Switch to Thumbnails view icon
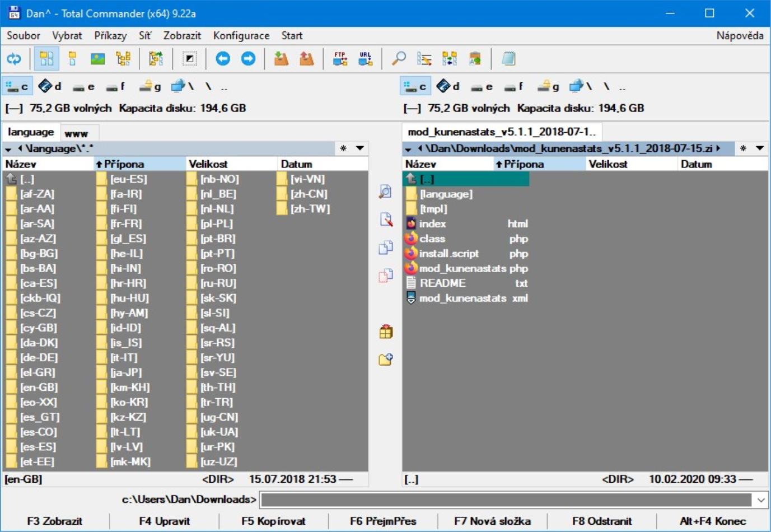Viewport: 771px width, 532px height. tap(98, 59)
